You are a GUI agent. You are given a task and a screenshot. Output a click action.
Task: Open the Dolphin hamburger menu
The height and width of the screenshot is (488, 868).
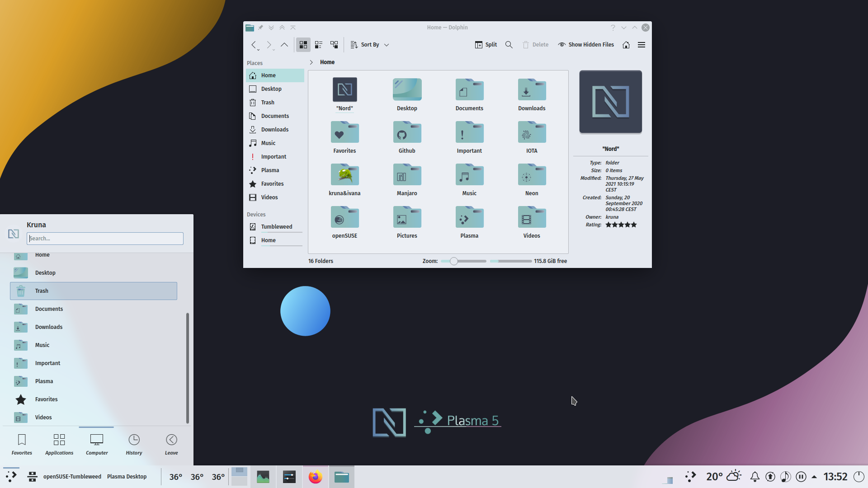click(642, 45)
